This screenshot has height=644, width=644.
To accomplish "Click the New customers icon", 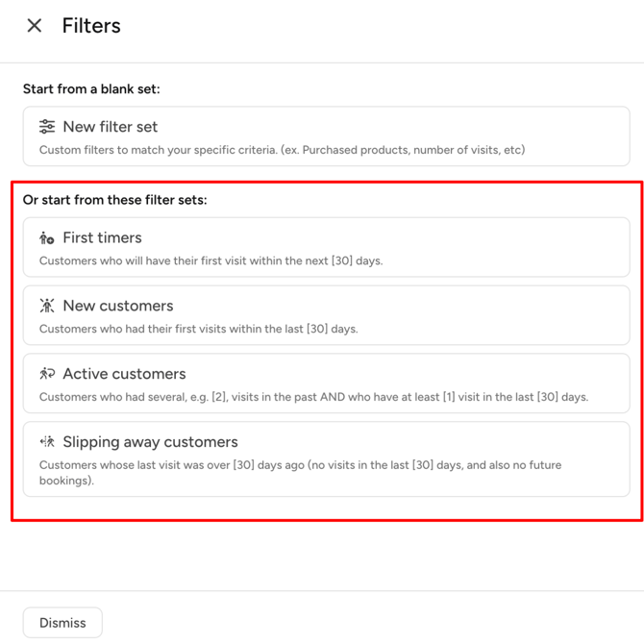I will [47, 306].
